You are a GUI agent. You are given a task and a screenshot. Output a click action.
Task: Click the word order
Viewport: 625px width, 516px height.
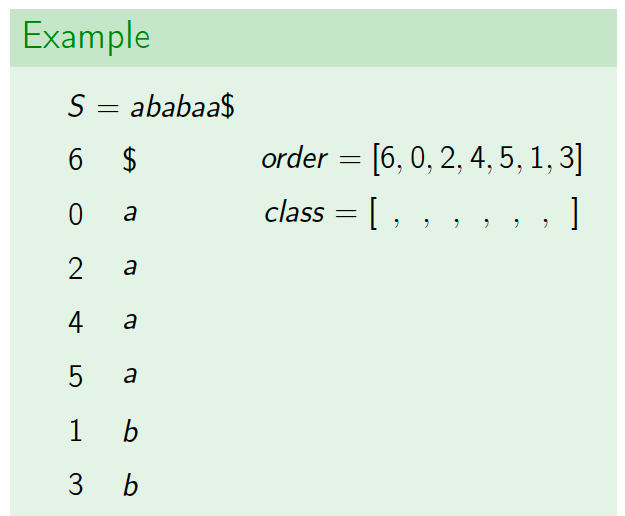295,159
